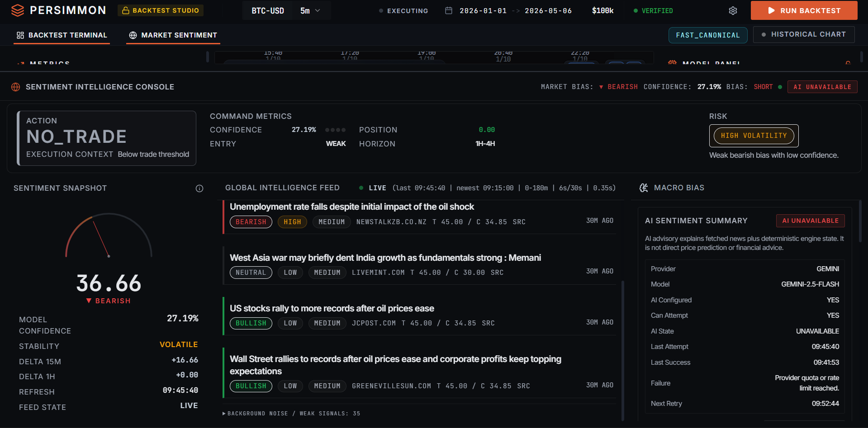868x428 pixels.
Task: Click the Verified green status dot
Action: tap(636, 10)
